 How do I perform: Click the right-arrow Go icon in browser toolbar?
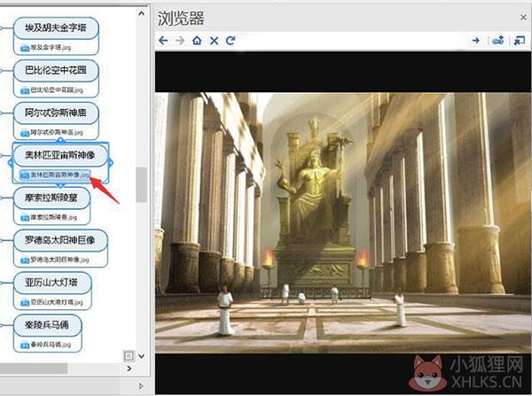pyautogui.click(x=476, y=41)
